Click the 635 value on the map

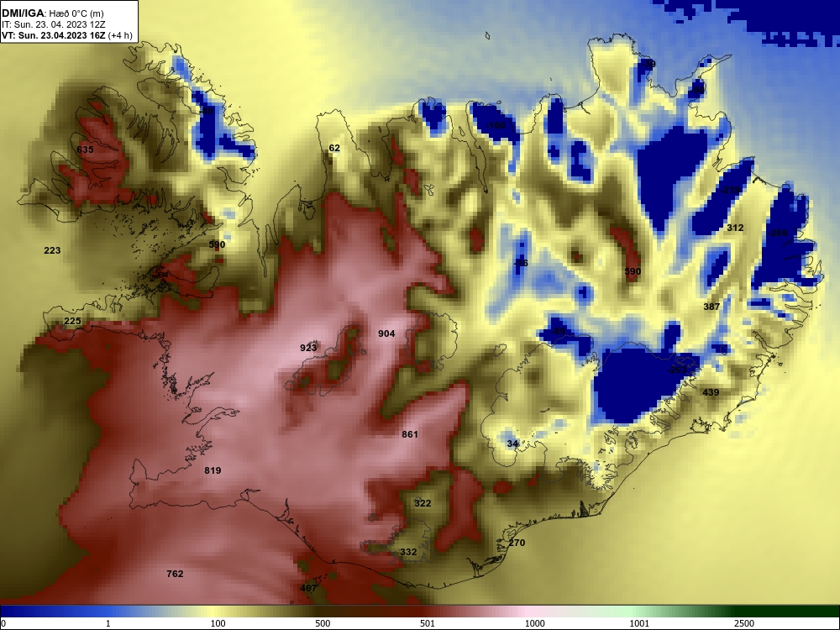[x=85, y=150]
